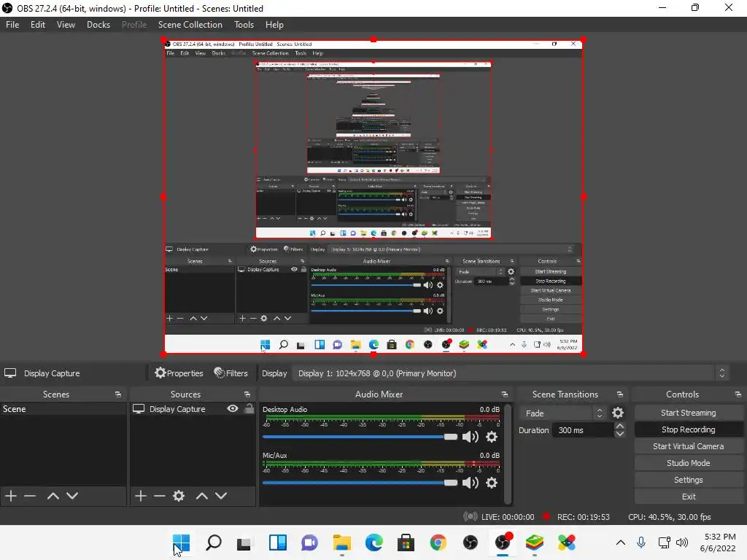Pop out the Controls dock
The image size is (747, 560).
click(738, 394)
